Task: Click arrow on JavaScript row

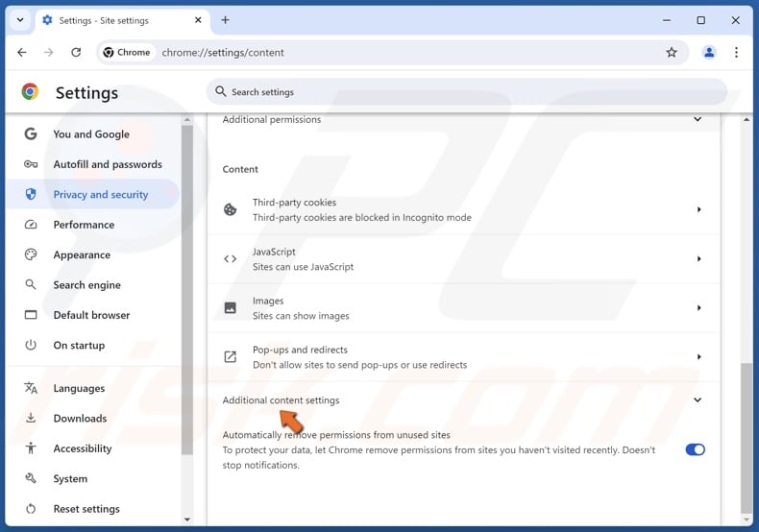Action: pos(699,258)
